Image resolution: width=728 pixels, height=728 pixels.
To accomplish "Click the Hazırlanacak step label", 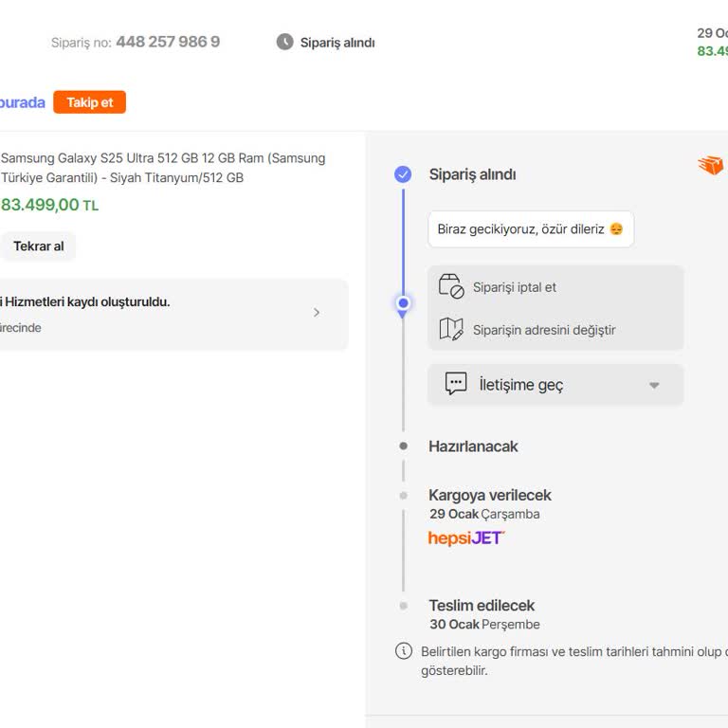I will pos(473,446).
